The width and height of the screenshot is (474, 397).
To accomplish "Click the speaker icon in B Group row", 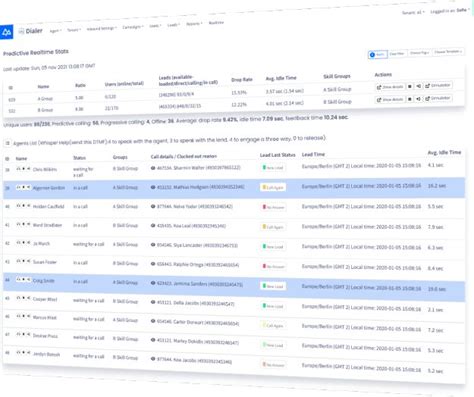I will pyautogui.click(x=418, y=99).
